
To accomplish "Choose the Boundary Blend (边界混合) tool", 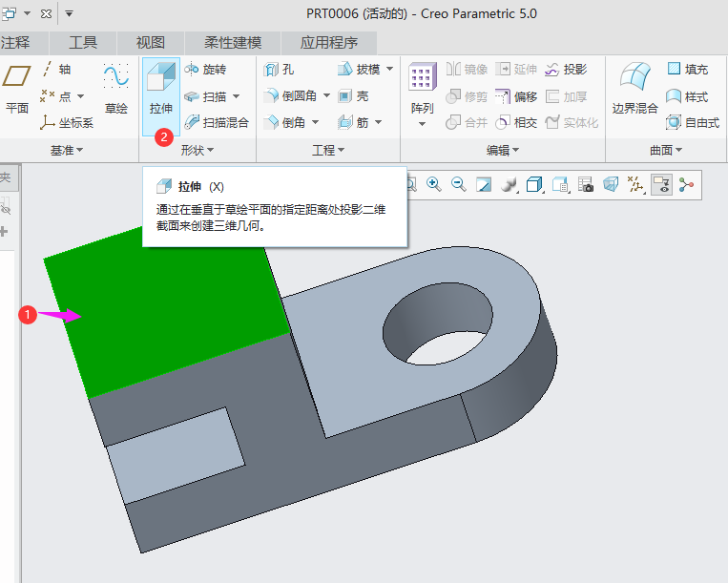I will pyautogui.click(x=634, y=89).
